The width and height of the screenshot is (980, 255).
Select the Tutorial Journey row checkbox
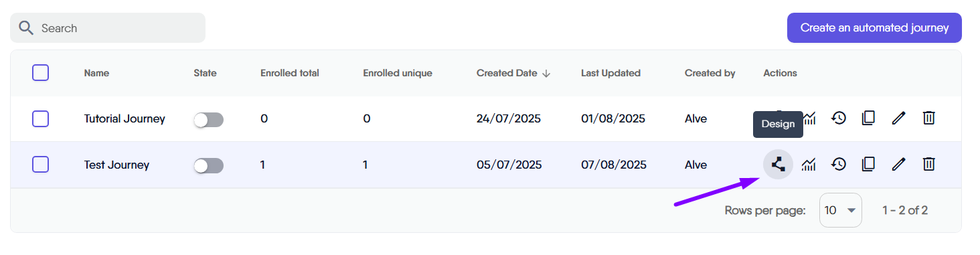40,119
